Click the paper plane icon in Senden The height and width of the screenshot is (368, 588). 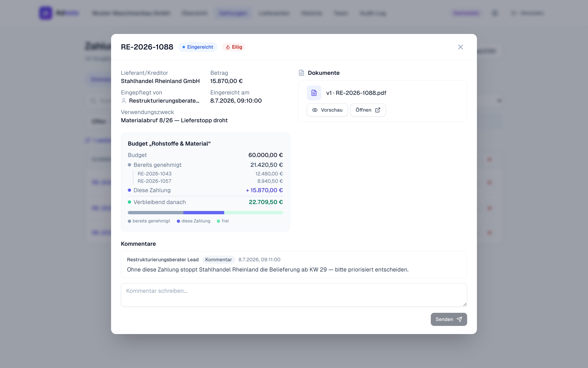pos(459,319)
